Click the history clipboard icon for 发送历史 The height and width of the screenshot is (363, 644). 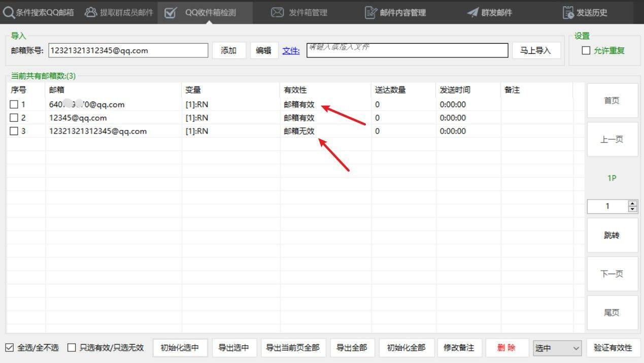click(x=568, y=13)
